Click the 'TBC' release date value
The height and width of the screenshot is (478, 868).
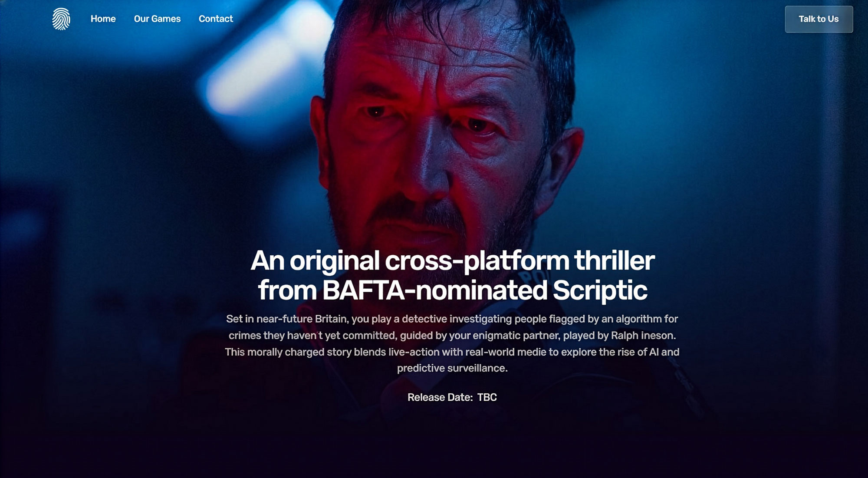click(x=487, y=397)
